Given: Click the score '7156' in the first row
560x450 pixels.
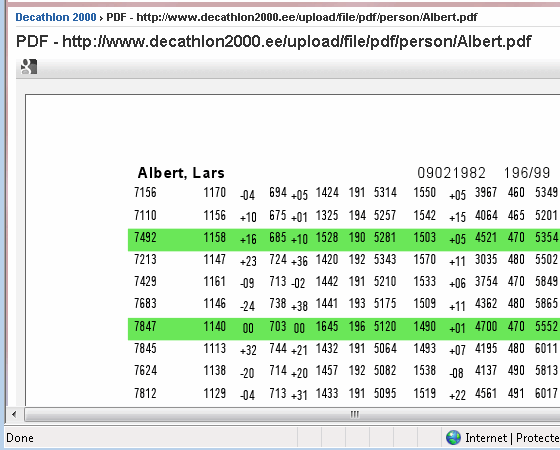Looking at the screenshot, I should pos(145,192).
